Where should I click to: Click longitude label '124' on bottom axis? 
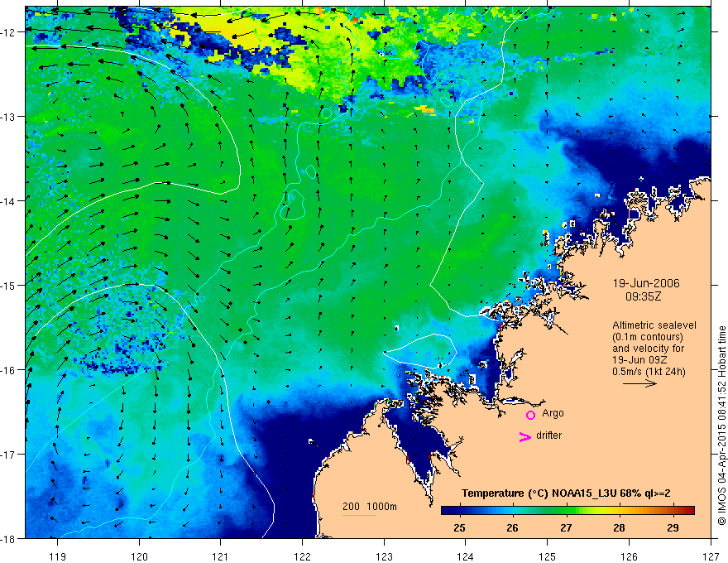[465, 556]
